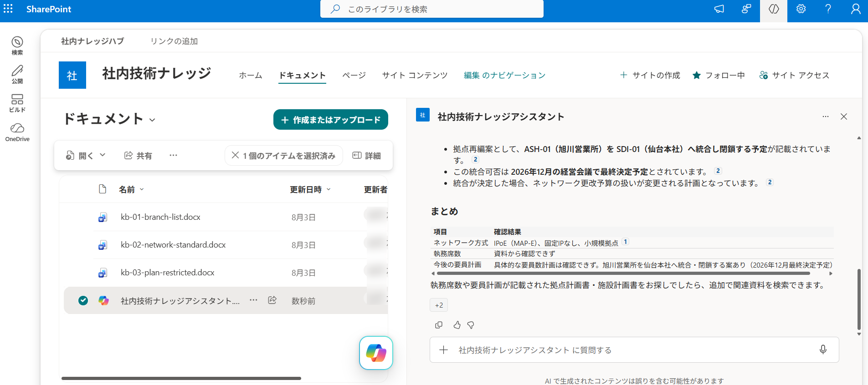
Task: Click リンクの追加 in hub navigation
Action: (174, 41)
